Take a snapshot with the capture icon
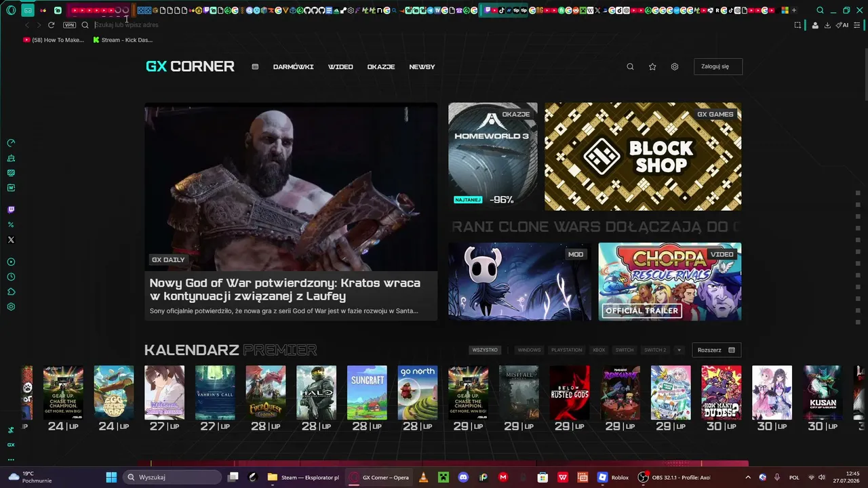This screenshot has width=868, height=488. pyautogui.click(x=797, y=25)
